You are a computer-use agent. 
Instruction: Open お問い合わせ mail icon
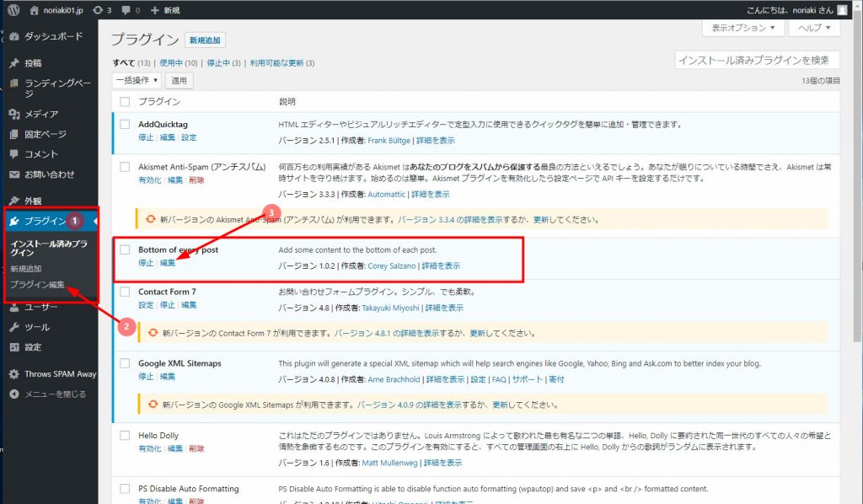(x=14, y=174)
